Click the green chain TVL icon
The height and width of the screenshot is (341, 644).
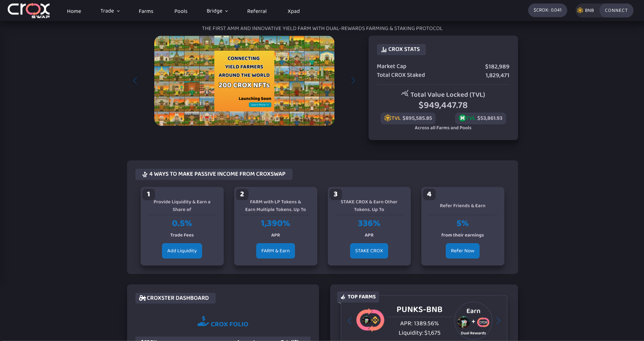[462, 118]
